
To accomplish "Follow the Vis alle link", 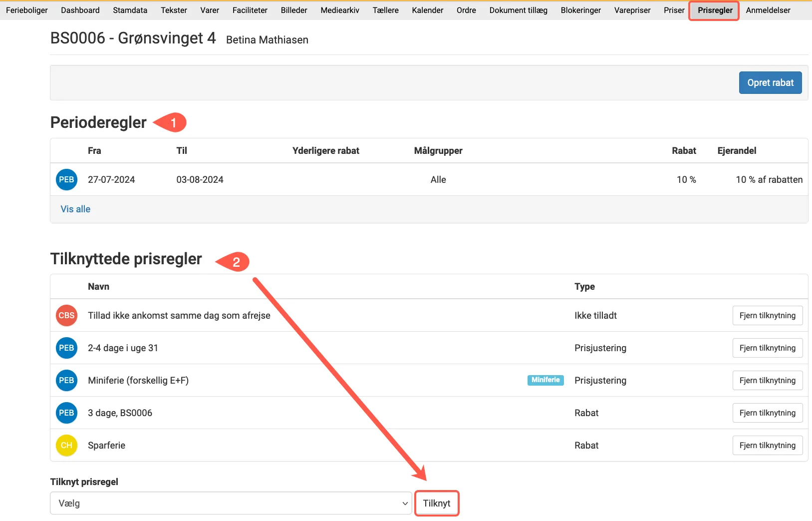I will point(75,209).
